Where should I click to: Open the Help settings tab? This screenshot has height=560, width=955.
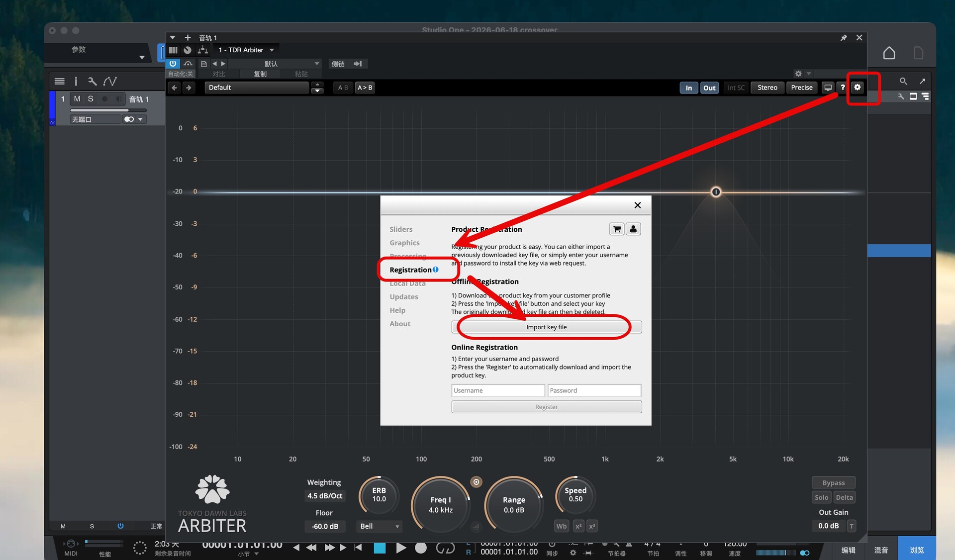point(397,310)
